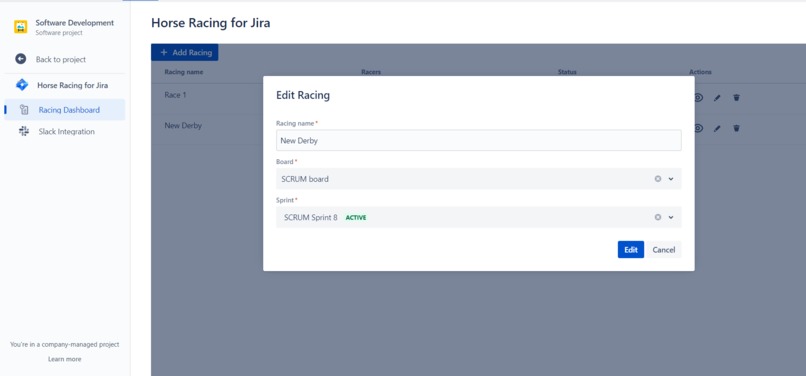806x376 pixels.
Task: Click the Edit Racing dialog title
Action: [303, 95]
